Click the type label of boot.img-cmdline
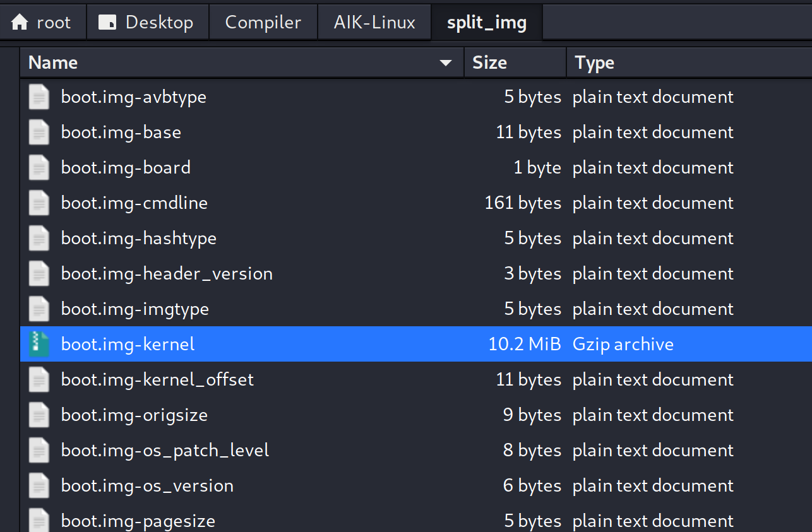Viewport: 812px width, 532px height. pyautogui.click(x=653, y=203)
